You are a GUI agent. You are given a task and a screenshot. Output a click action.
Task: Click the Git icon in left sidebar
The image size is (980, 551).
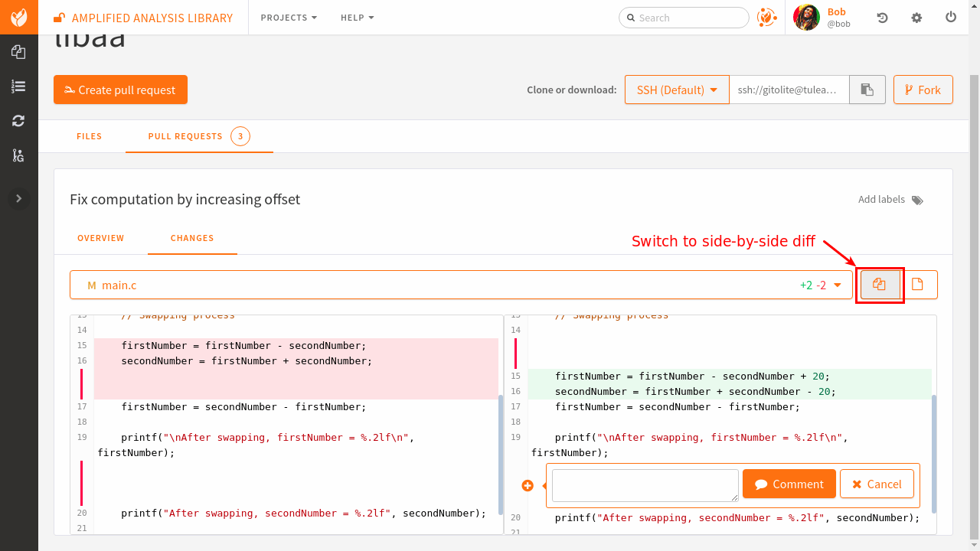click(18, 155)
